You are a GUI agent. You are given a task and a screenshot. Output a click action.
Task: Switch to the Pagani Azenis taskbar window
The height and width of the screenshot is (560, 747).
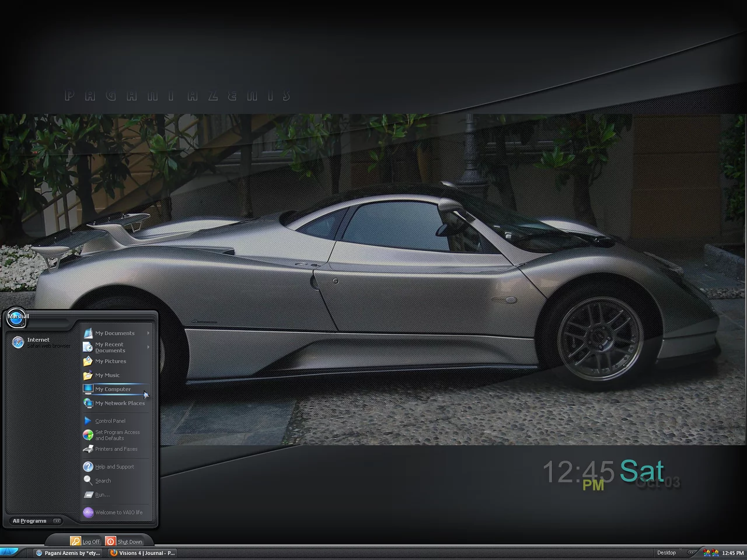pos(68,553)
